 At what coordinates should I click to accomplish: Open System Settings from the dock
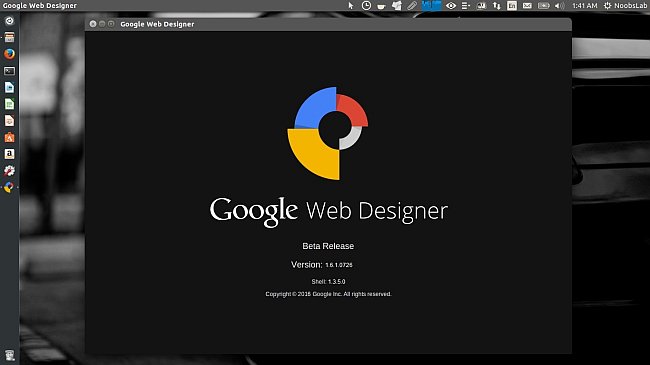point(9,170)
